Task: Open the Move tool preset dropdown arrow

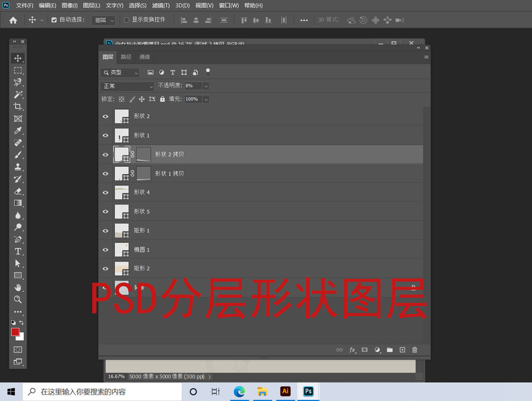Action: (42, 20)
